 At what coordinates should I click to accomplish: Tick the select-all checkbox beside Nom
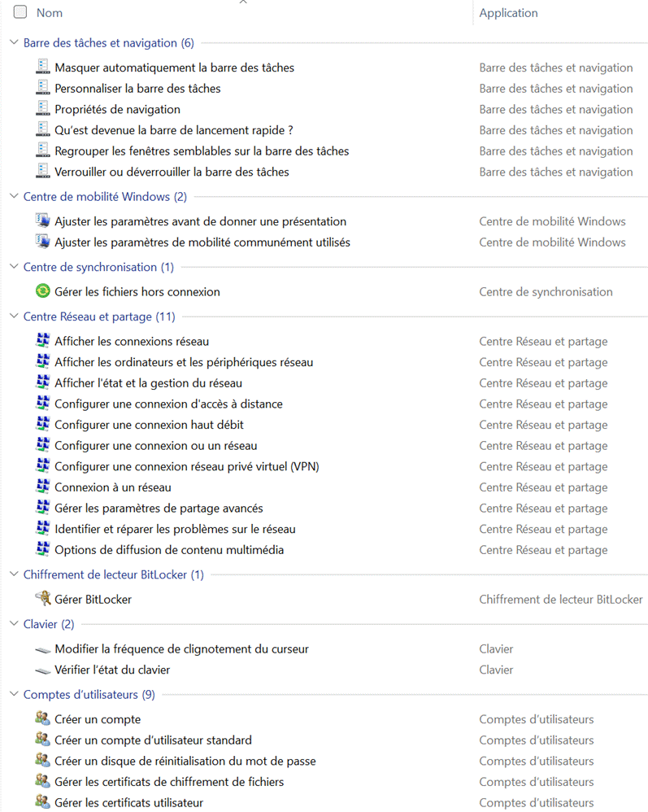pyautogui.click(x=20, y=12)
